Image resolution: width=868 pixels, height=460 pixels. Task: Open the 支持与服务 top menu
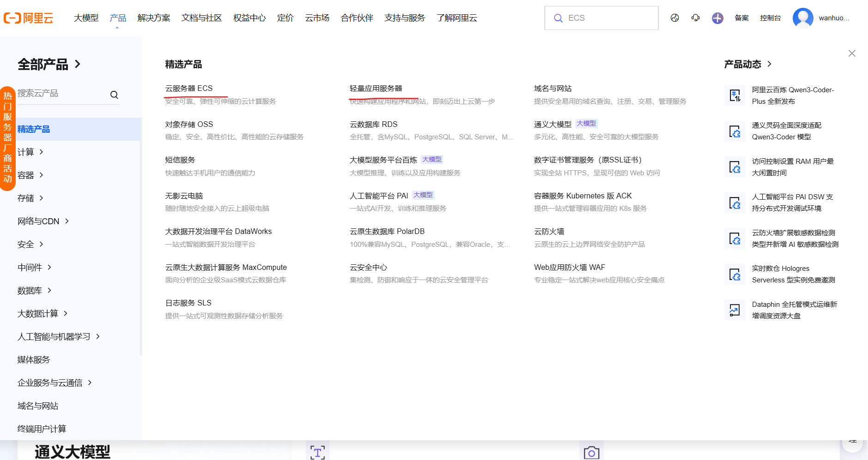coord(405,18)
